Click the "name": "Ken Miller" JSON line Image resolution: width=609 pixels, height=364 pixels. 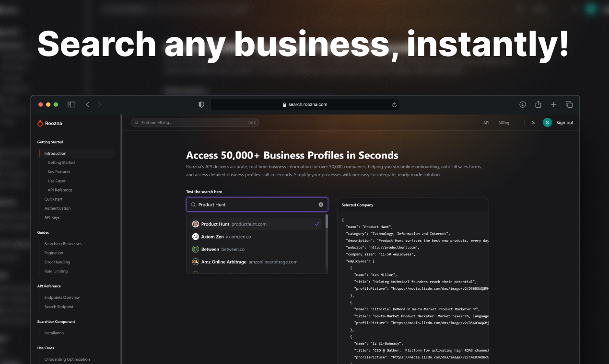pyautogui.click(x=375, y=275)
